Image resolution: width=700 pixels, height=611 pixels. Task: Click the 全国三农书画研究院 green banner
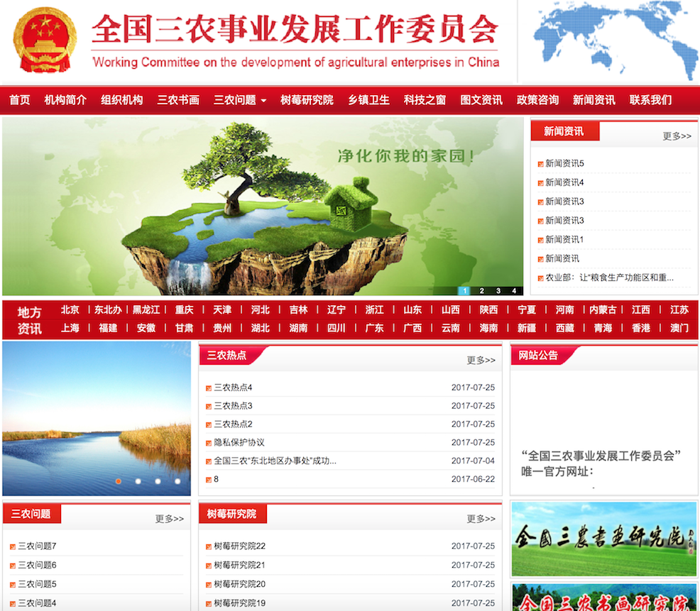coord(603,539)
